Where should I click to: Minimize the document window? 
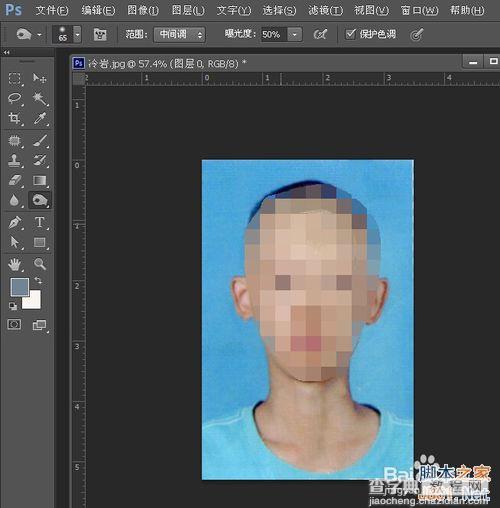pyautogui.click(x=473, y=62)
